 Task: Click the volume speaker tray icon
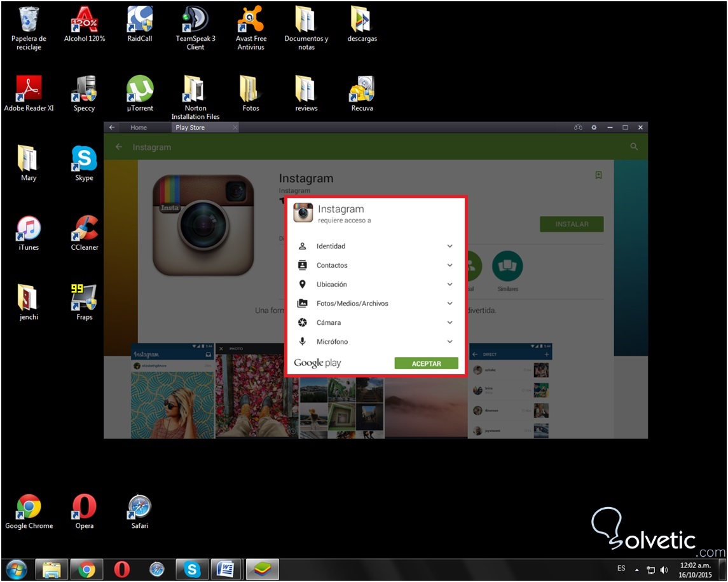(x=664, y=570)
